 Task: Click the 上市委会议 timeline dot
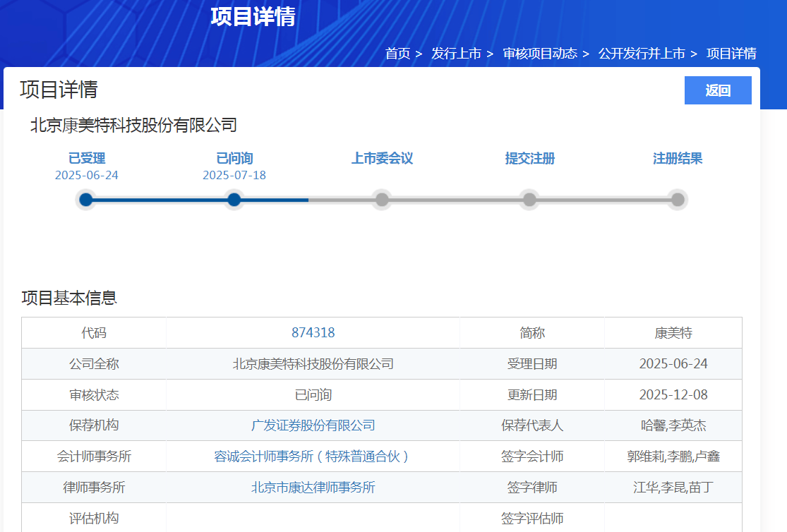[x=382, y=200]
